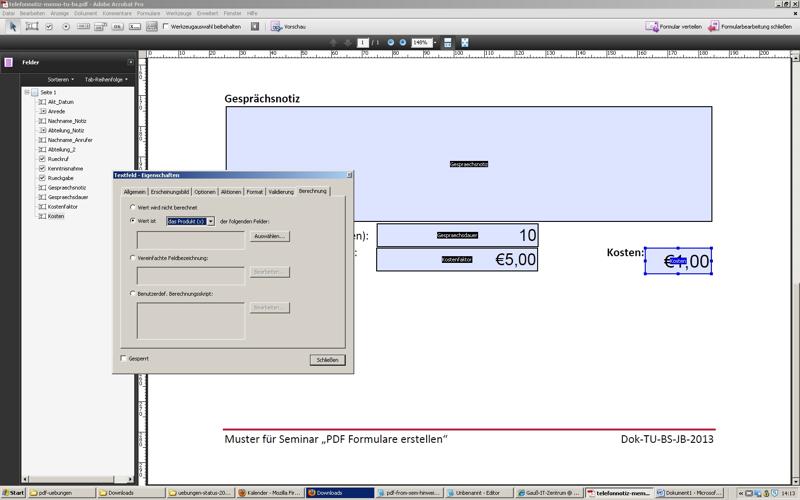Viewport: 800px width, 500px height.
Task: Select 'Wert wird nicht berechnet' radio button
Action: [133, 207]
